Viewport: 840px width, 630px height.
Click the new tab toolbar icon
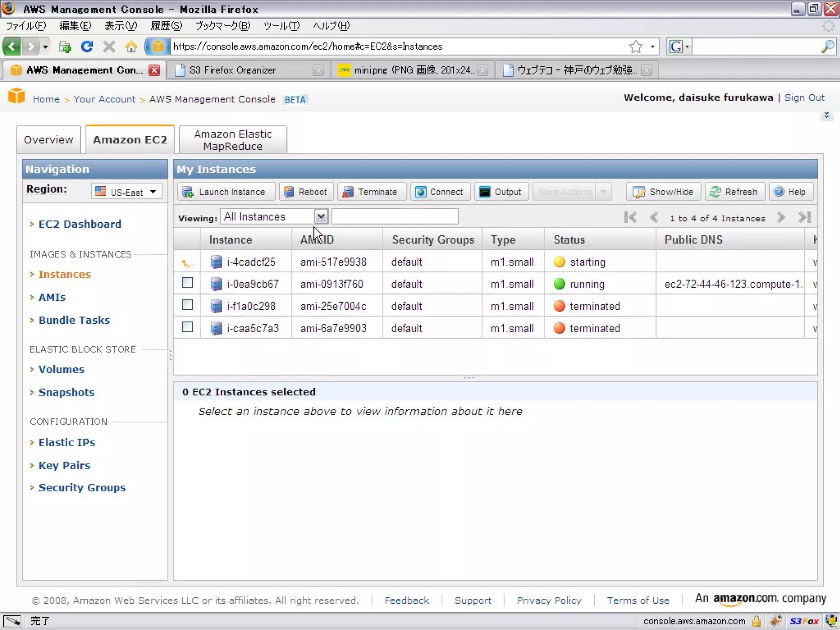65,46
